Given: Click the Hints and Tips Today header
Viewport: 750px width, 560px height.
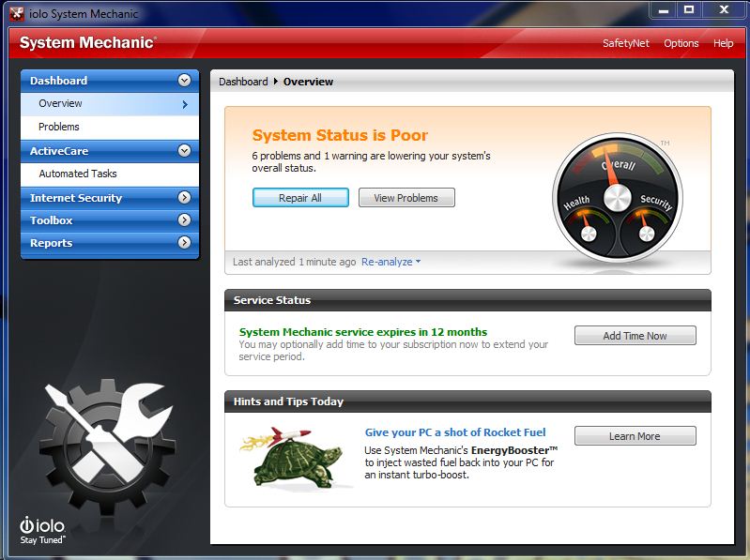Looking at the screenshot, I should tap(467, 401).
